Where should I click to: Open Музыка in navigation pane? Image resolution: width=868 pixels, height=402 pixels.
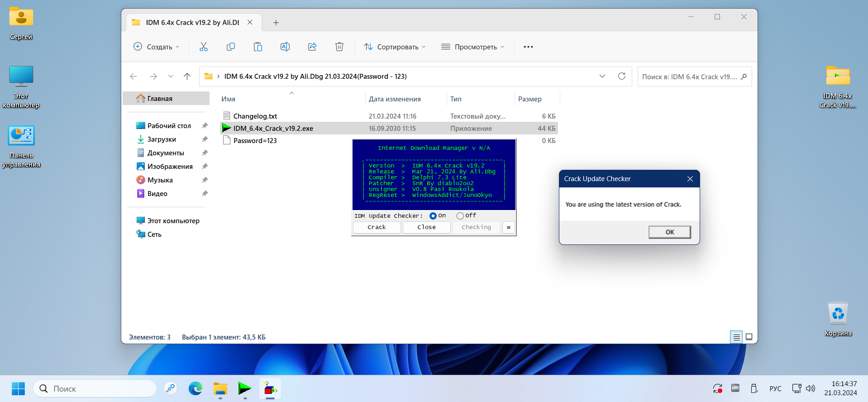click(166, 180)
